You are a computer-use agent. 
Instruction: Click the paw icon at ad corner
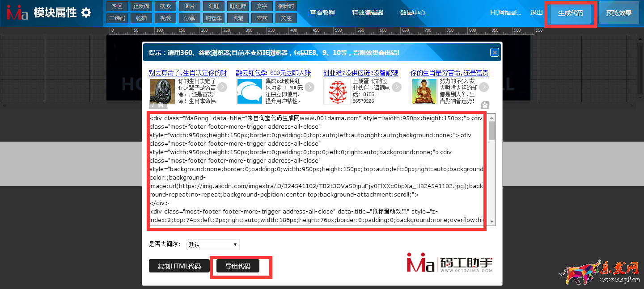coord(485,105)
